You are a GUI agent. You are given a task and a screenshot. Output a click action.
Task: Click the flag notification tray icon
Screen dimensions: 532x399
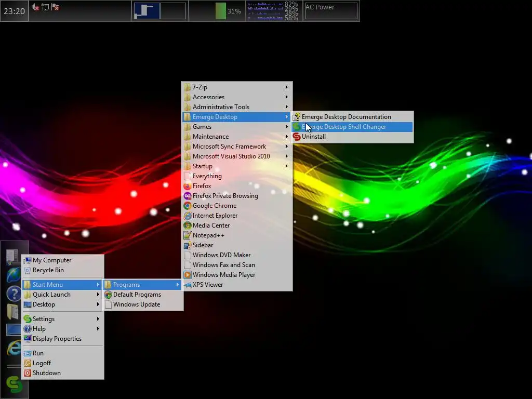[56, 7]
